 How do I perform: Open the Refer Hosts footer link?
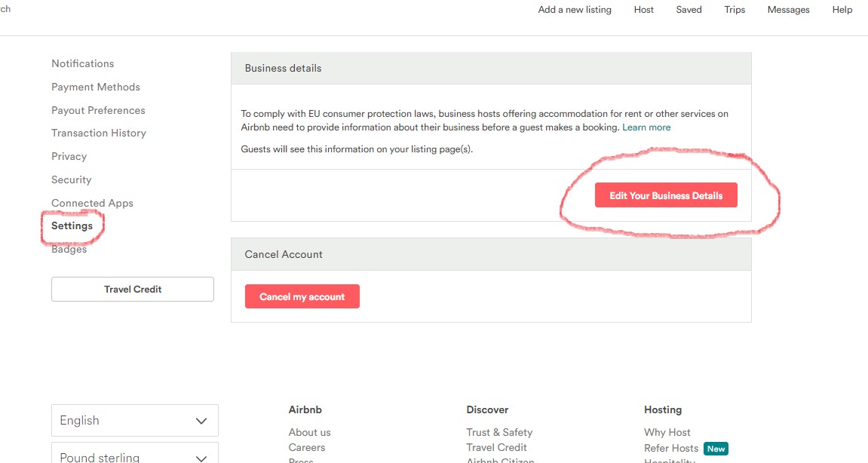coord(671,449)
